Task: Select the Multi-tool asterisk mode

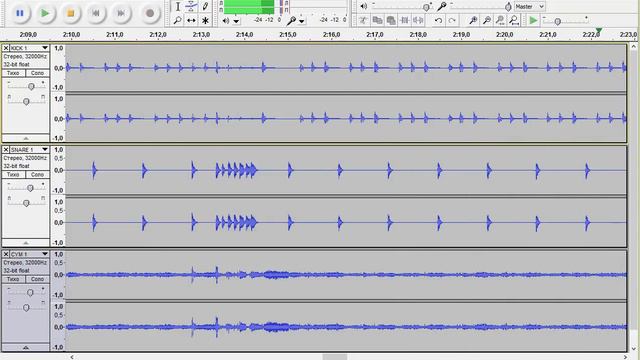Action: [x=205, y=20]
